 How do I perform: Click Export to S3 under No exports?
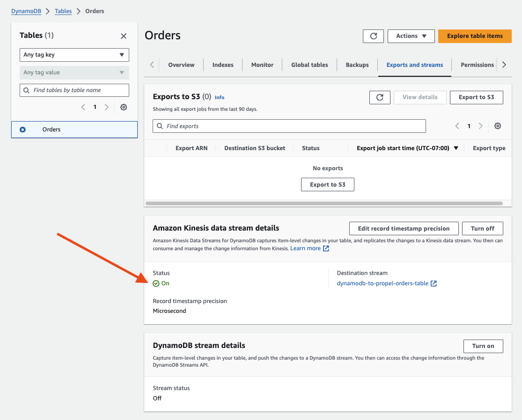point(328,185)
